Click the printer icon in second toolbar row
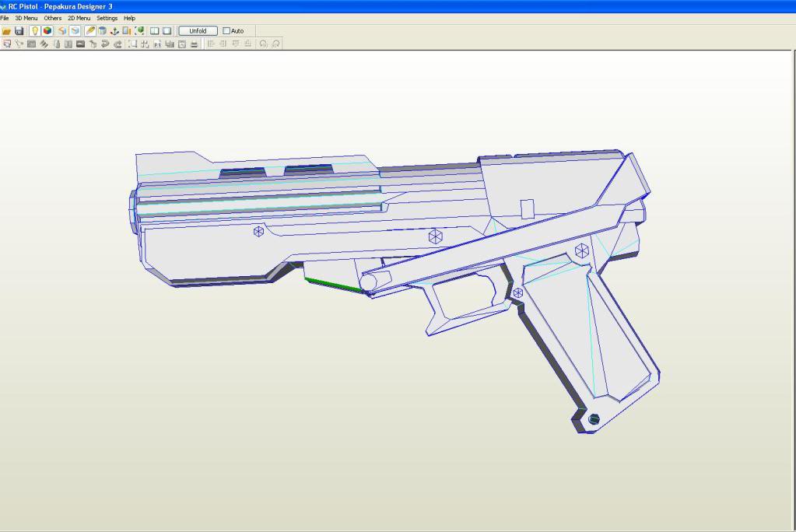The width and height of the screenshot is (796, 532). (194, 44)
